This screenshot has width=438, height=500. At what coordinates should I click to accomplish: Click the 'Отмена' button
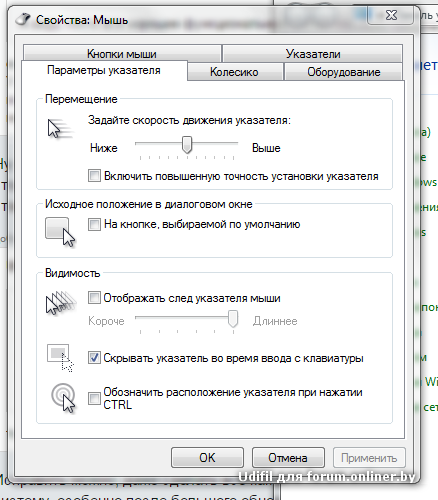coord(288,458)
